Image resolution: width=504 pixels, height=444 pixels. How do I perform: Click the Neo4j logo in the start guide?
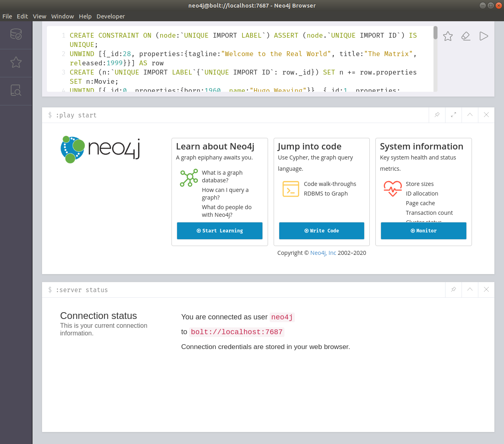100,149
